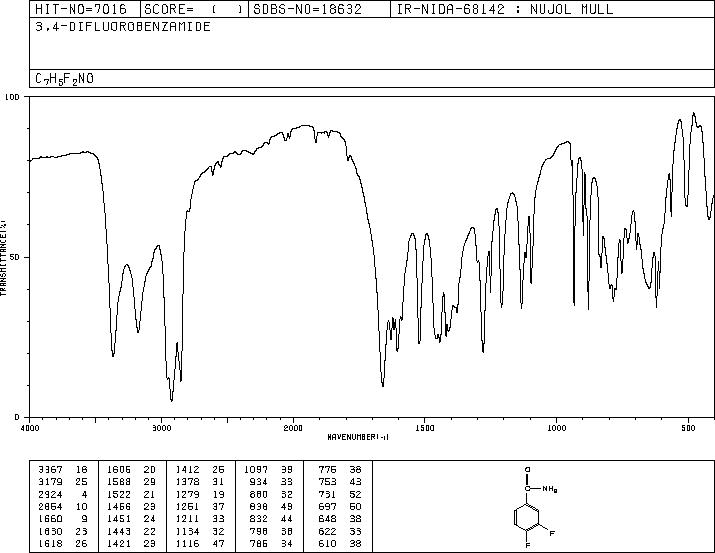The image size is (715, 553).
Task: Click the SDBS-NO=18632 field
Action: tap(307, 9)
